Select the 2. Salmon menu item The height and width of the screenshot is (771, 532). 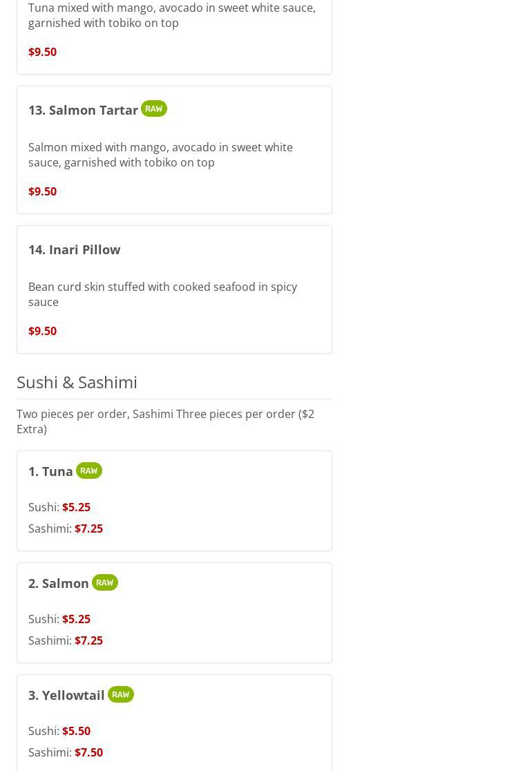click(175, 613)
